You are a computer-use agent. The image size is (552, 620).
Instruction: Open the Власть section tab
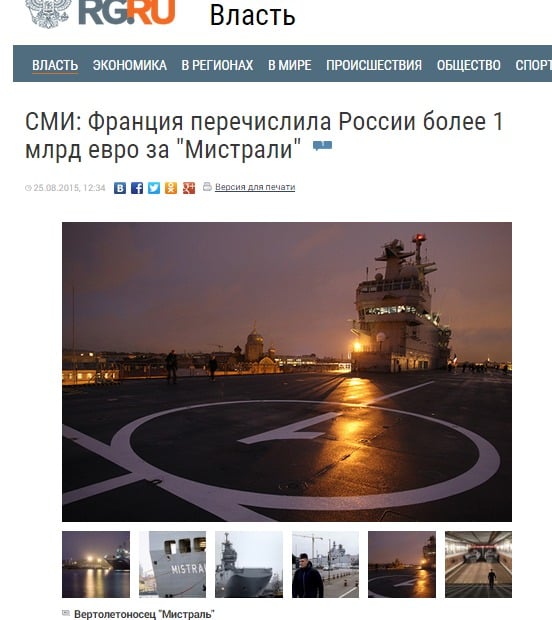pos(55,65)
